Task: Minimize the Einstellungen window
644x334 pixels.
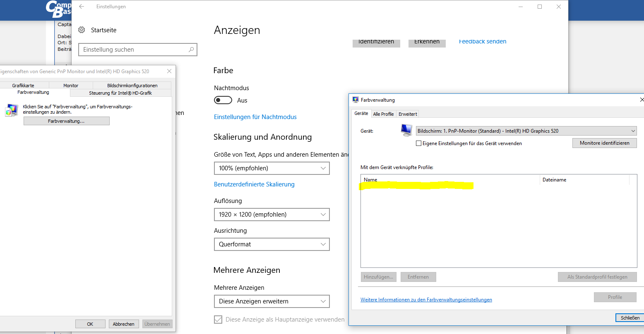Action: (x=521, y=7)
